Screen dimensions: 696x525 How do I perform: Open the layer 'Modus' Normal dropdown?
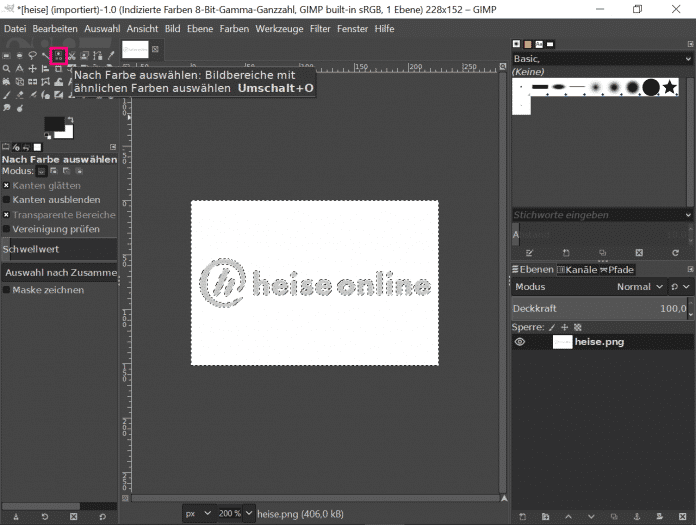click(638, 287)
